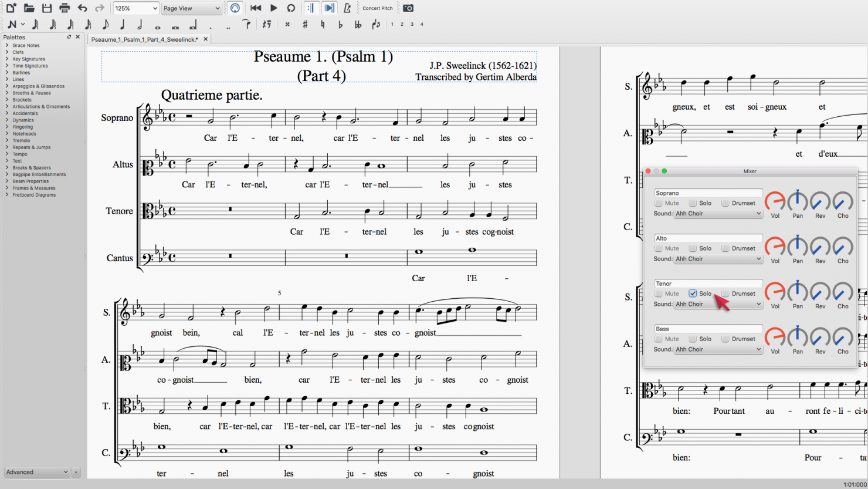Start playback with the Play button
Viewport: 868px width, 489px height.
point(273,8)
